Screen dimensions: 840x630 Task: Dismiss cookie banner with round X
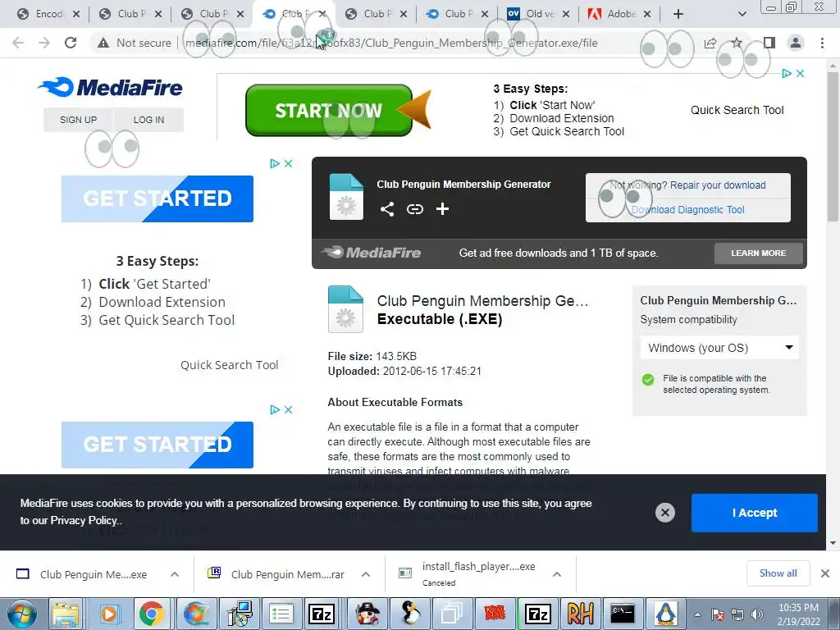click(664, 513)
